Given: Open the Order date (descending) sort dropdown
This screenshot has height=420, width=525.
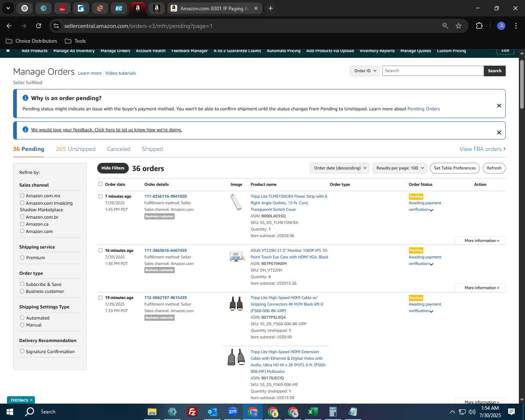Looking at the screenshot, I should click(340, 168).
